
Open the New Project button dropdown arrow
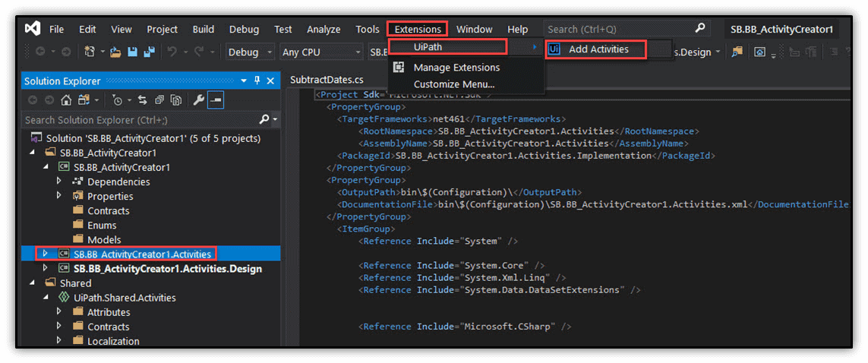click(x=103, y=52)
